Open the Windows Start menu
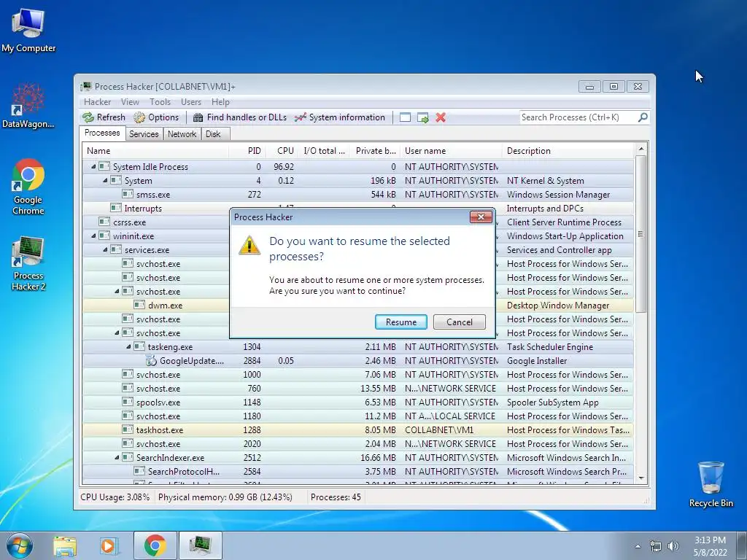Viewport: 747px width, 560px height. 19,545
